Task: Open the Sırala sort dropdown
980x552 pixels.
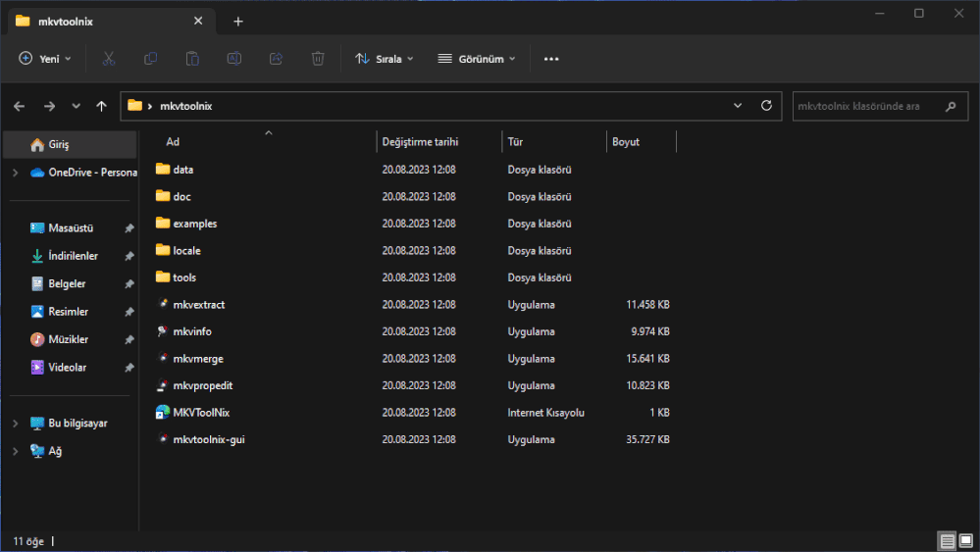Action: (x=384, y=59)
